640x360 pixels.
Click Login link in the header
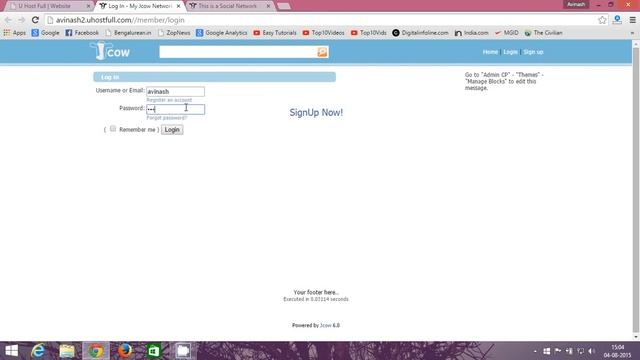[510, 52]
